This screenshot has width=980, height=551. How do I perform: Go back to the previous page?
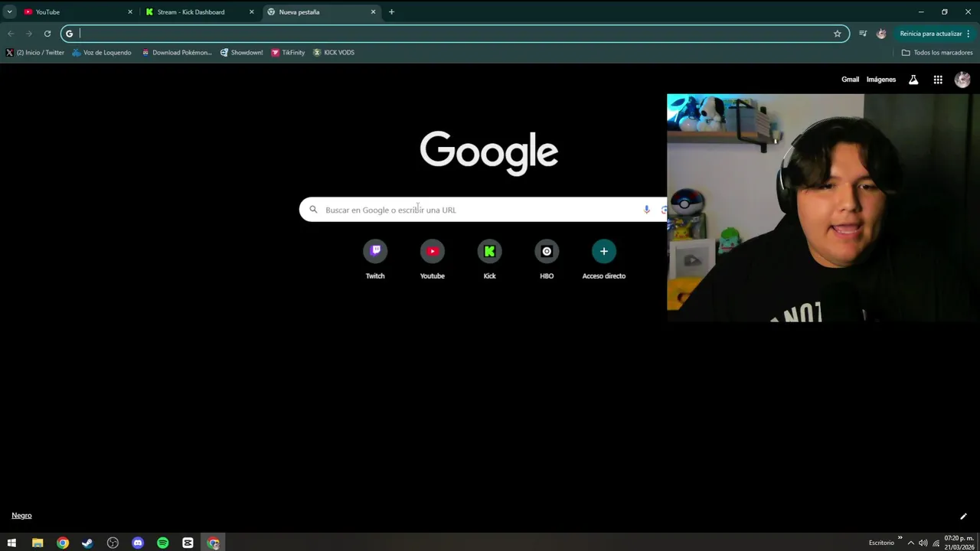pos(11,34)
